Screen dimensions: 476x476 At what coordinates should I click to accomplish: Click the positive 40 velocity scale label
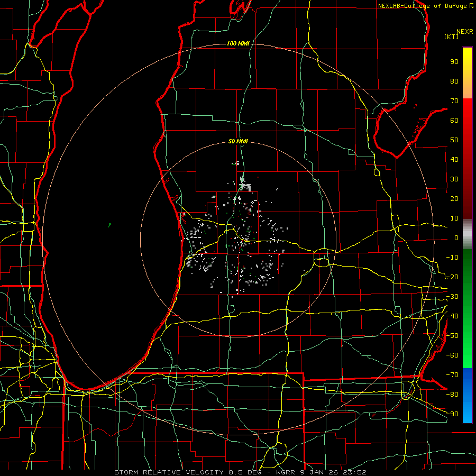454,159
